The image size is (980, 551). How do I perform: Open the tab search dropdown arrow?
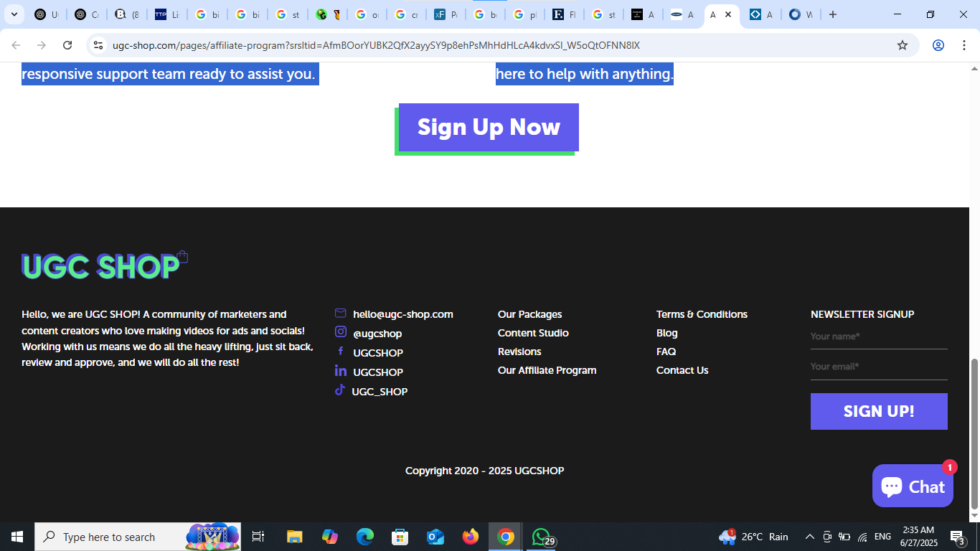[x=14, y=14]
